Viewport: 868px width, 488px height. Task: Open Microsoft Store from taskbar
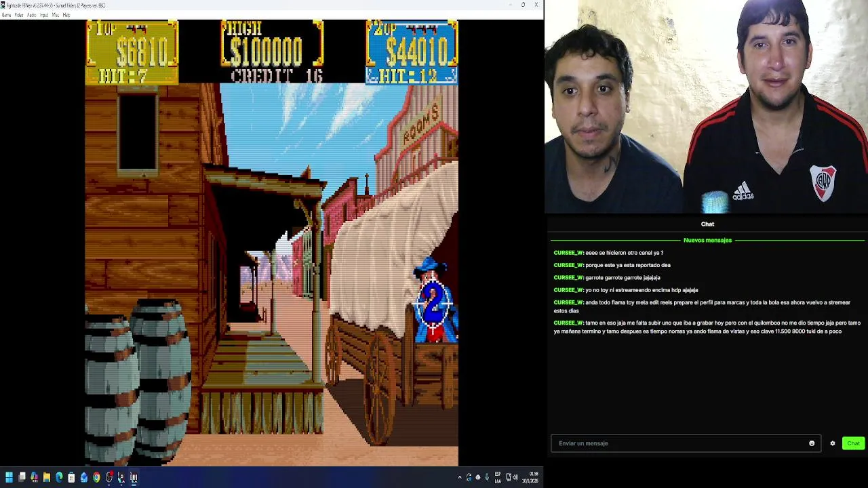coord(71,477)
